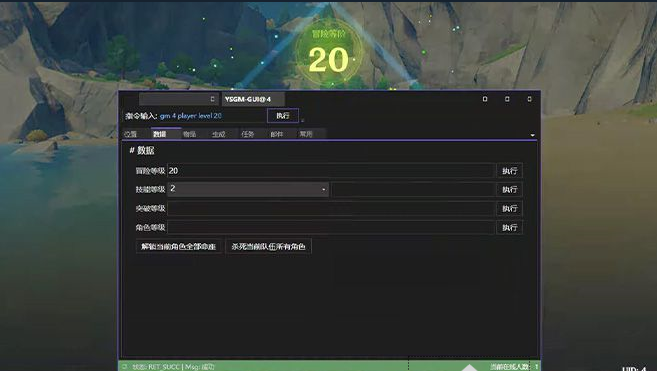Click the small icon on the left title tab
This screenshot has width=657, height=371.
(212, 99)
